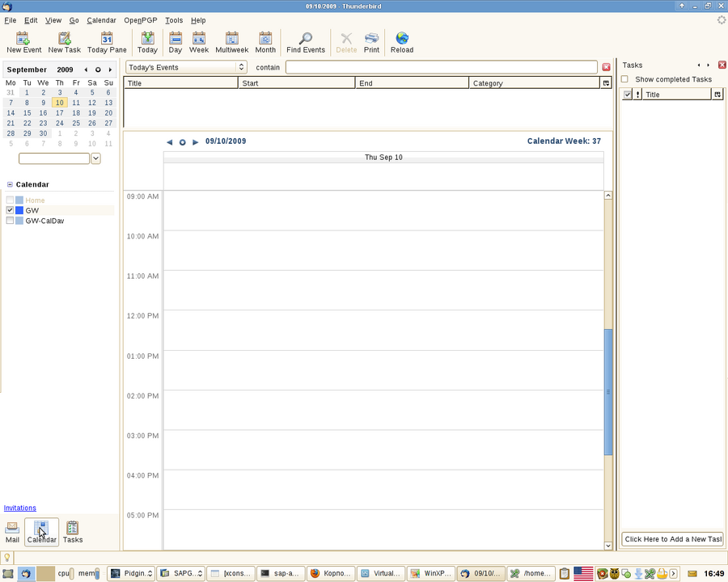
Task: Switch to Mail mode
Action: click(12, 532)
